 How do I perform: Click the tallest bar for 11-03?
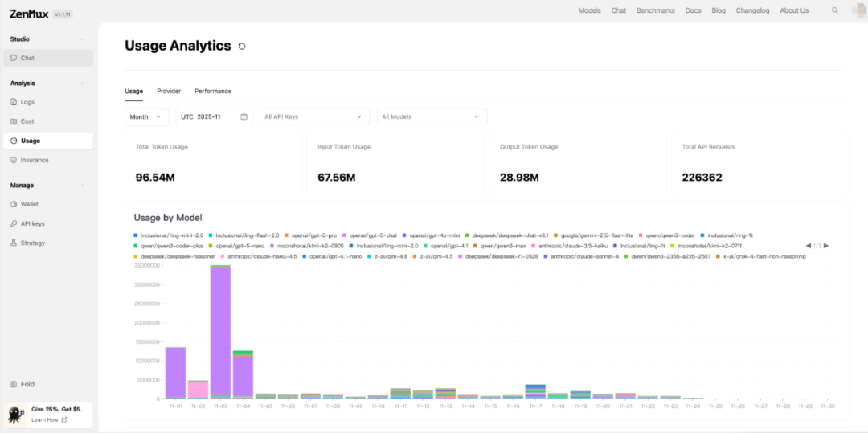220,332
